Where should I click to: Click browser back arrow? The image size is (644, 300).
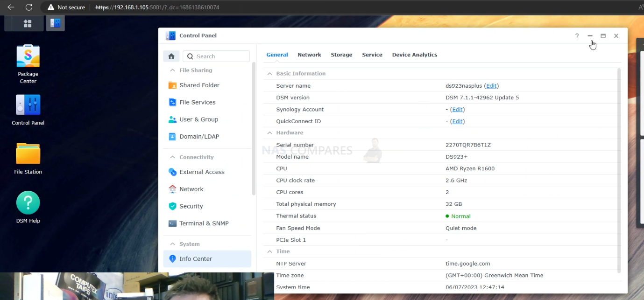11,7
